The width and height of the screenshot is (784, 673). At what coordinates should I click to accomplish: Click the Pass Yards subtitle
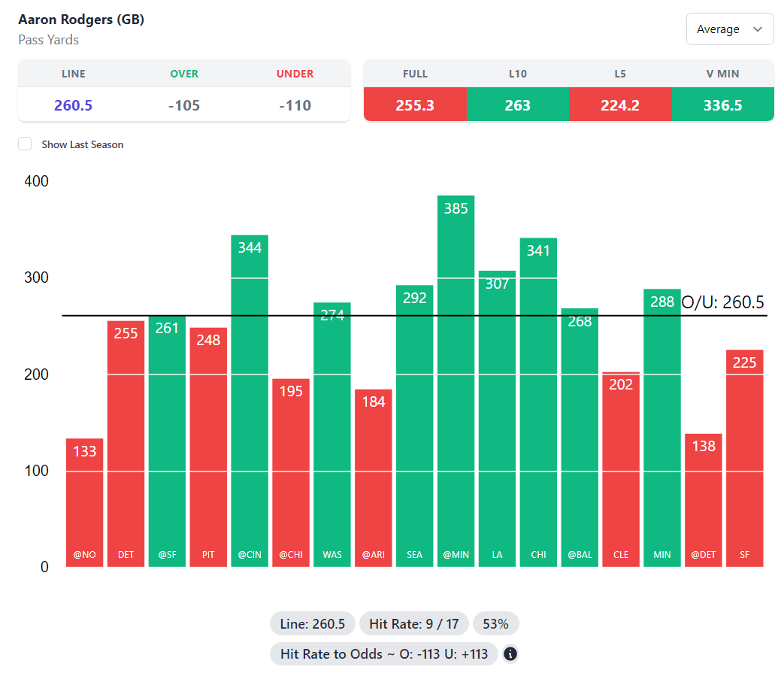(x=49, y=40)
